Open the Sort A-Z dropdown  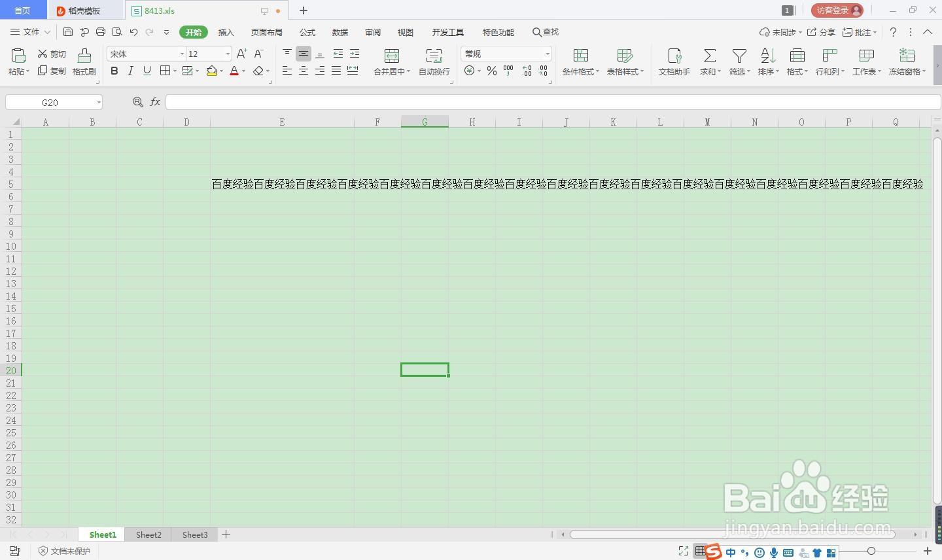[768, 62]
